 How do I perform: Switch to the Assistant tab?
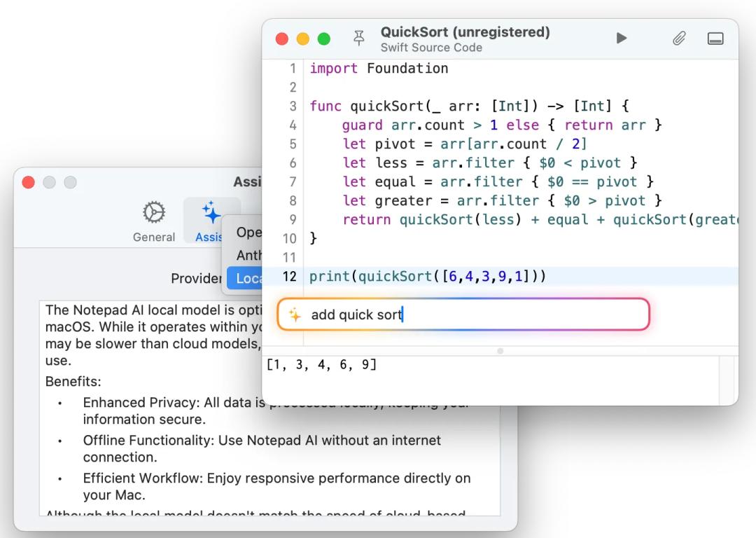pyautogui.click(x=212, y=220)
